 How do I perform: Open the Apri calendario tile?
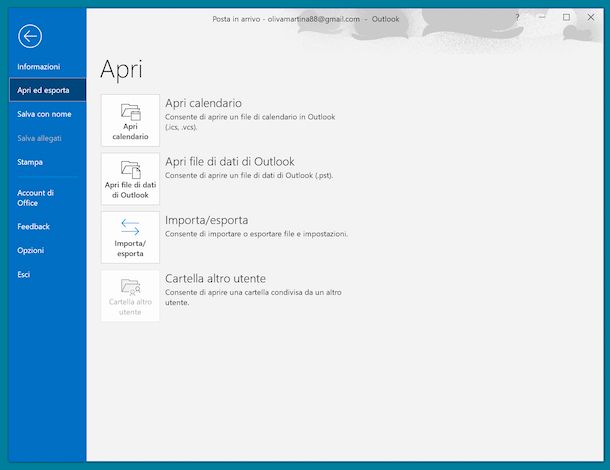pos(130,120)
